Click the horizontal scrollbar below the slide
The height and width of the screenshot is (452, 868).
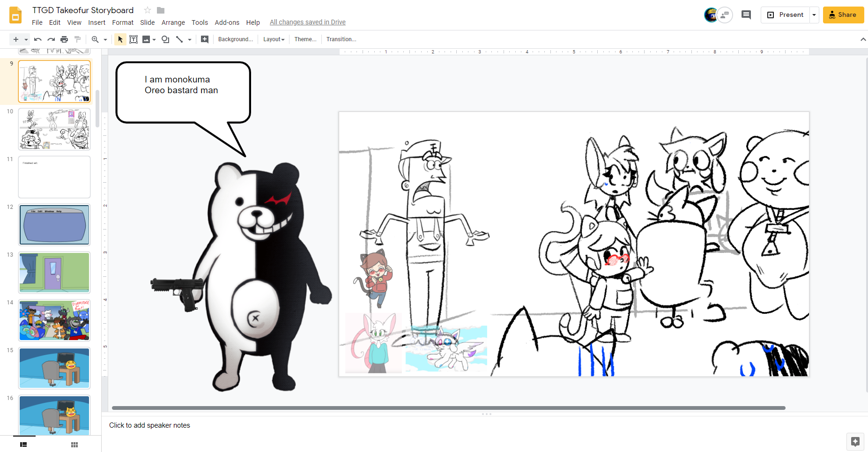pos(448,408)
